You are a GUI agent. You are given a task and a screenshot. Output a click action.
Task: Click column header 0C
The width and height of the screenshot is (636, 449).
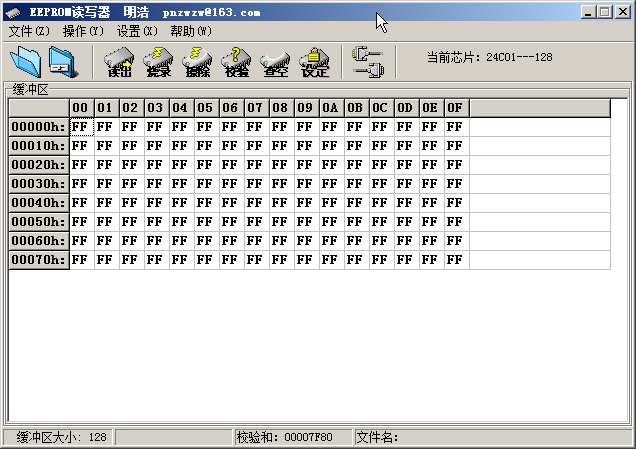pos(382,108)
